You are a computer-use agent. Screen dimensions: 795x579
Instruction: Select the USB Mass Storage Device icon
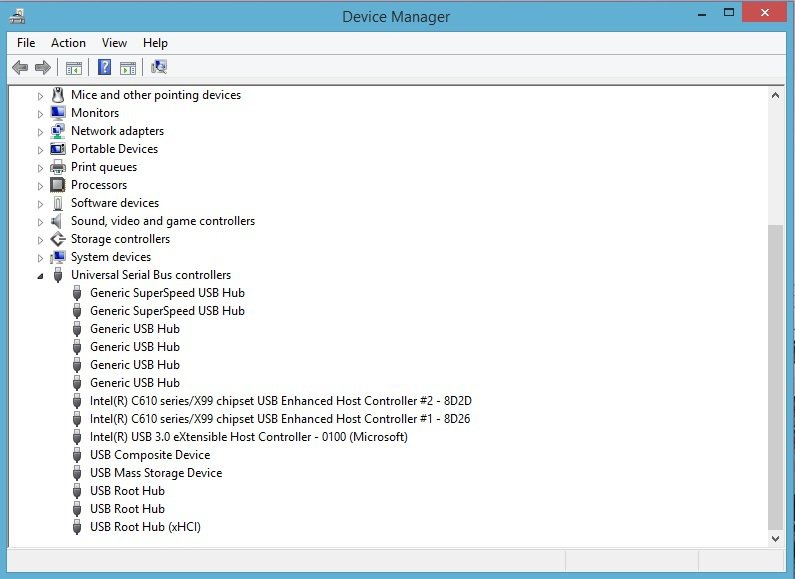tap(77, 473)
